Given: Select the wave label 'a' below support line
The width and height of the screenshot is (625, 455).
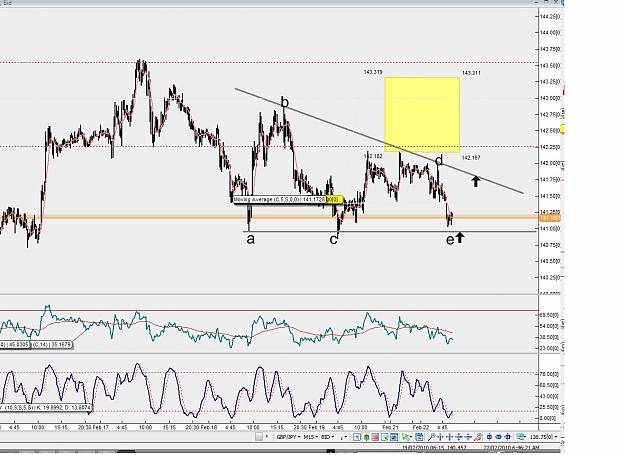Looking at the screenshot, I should [250, 239].
